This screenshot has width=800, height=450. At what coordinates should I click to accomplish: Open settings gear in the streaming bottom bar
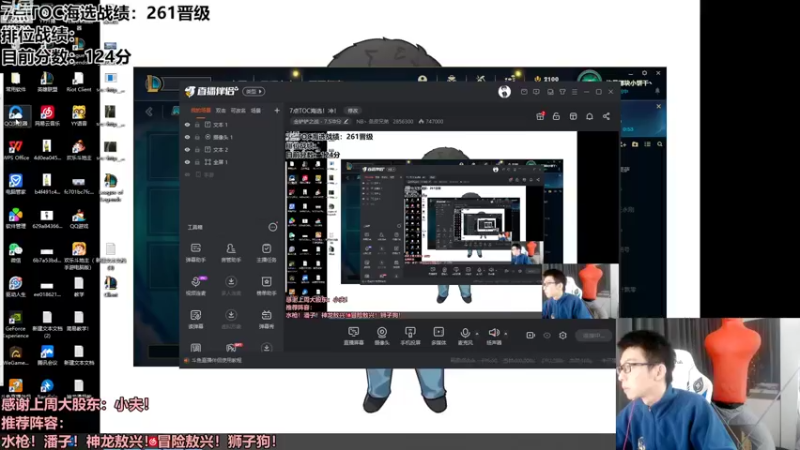563,335
